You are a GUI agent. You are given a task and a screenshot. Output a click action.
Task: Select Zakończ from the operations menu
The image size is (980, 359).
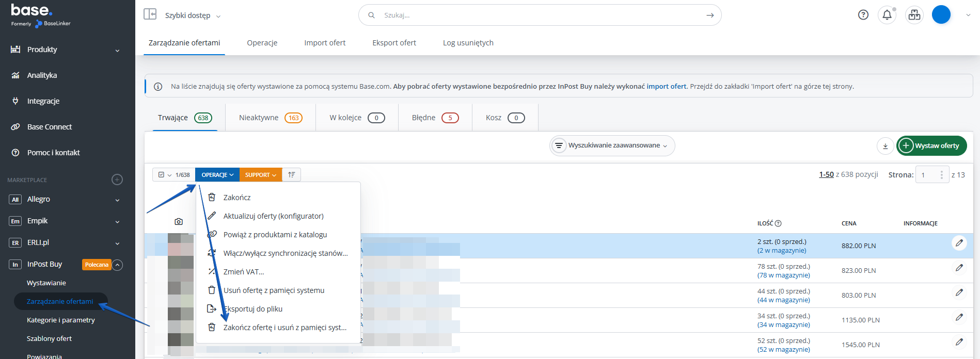tap(236, 198)
